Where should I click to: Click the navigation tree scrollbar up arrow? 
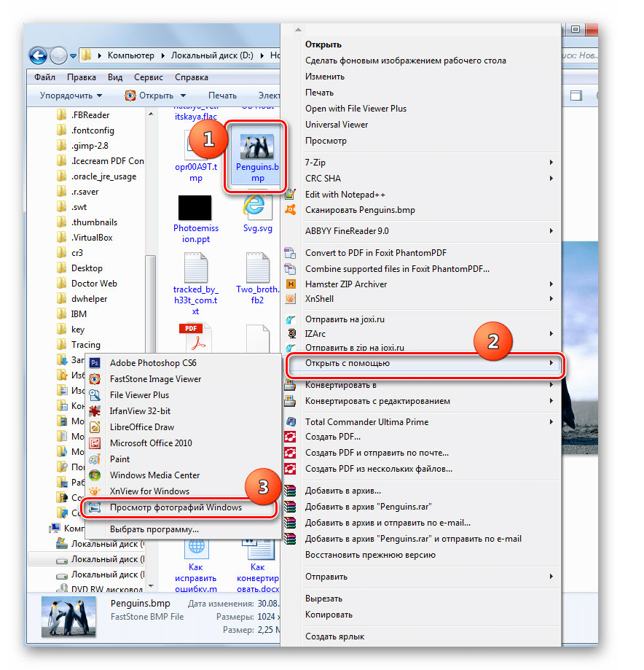tap(151, 114)
